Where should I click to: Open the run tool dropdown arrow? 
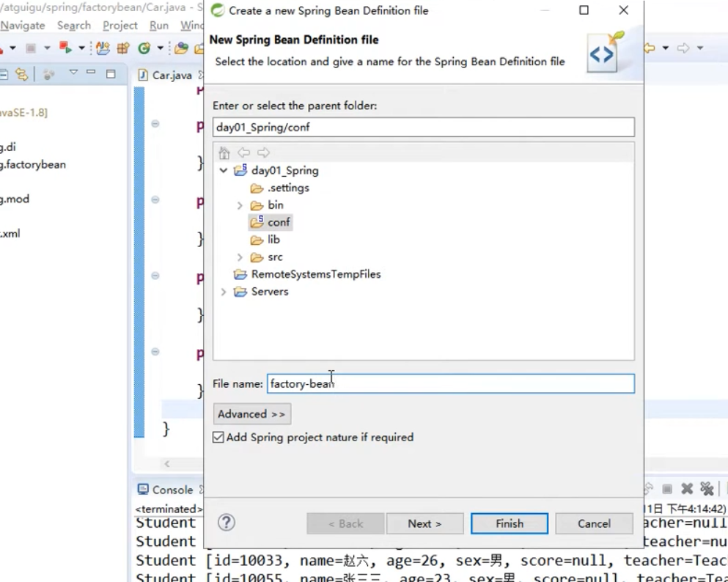(81, 48)
